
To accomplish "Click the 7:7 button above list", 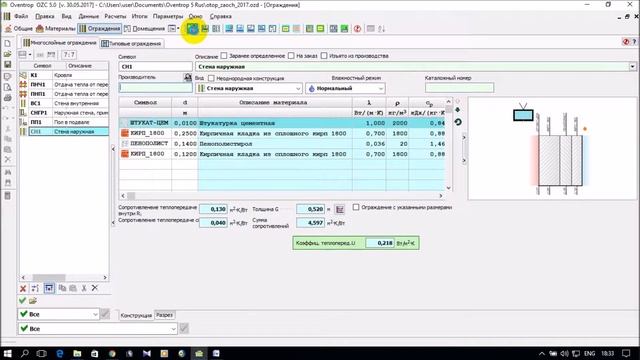I will [69, 55].
